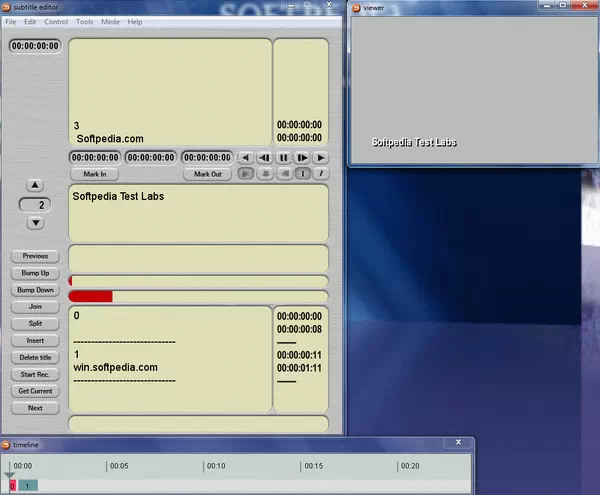Click the Insert button
The height and width of the screenshot is (495, 600).
(35, 340)
